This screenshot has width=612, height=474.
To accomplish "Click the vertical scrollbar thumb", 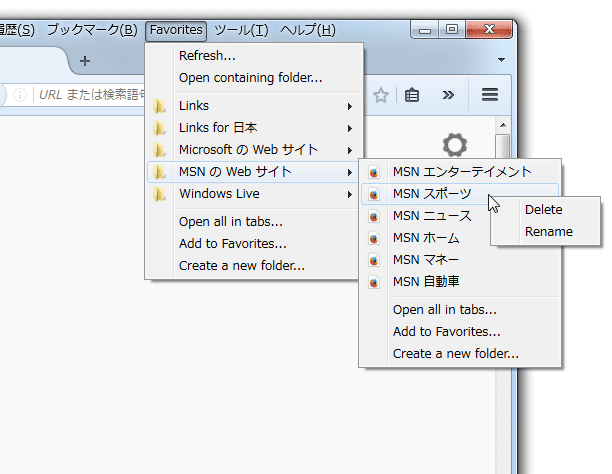I will click(x=503, y=145).
